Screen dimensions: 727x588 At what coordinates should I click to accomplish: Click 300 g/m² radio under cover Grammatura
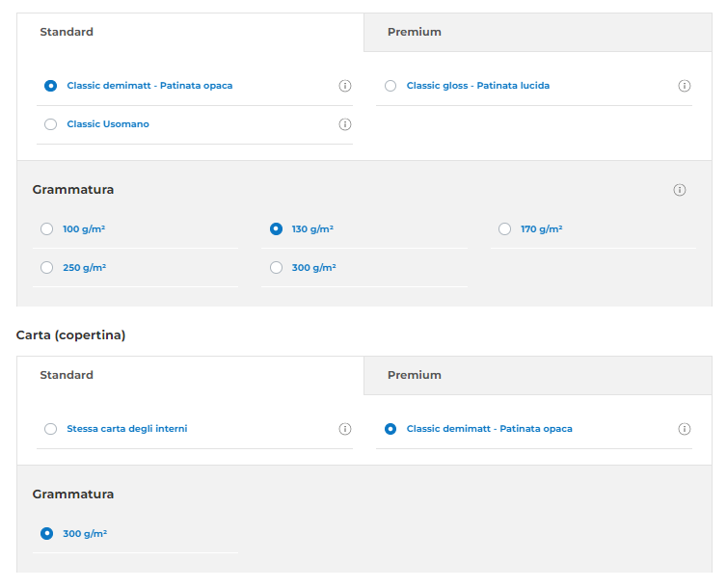[x=47, y=533]
